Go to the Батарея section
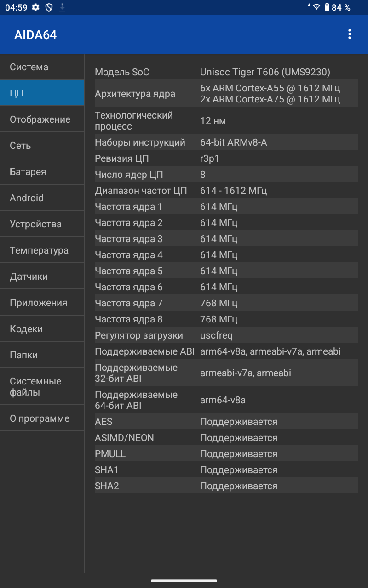Image resolution: width=368 pixels, height=588 pixels. coord(42,172)
